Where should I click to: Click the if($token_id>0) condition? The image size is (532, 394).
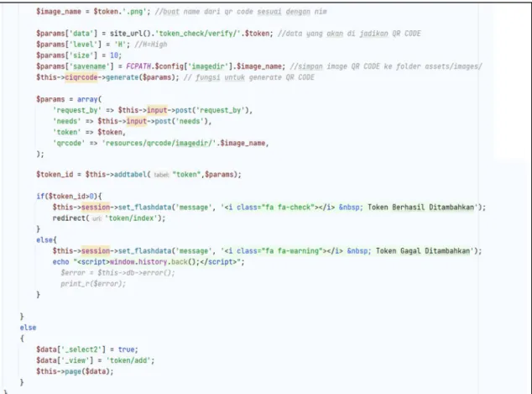coord(67,196)
